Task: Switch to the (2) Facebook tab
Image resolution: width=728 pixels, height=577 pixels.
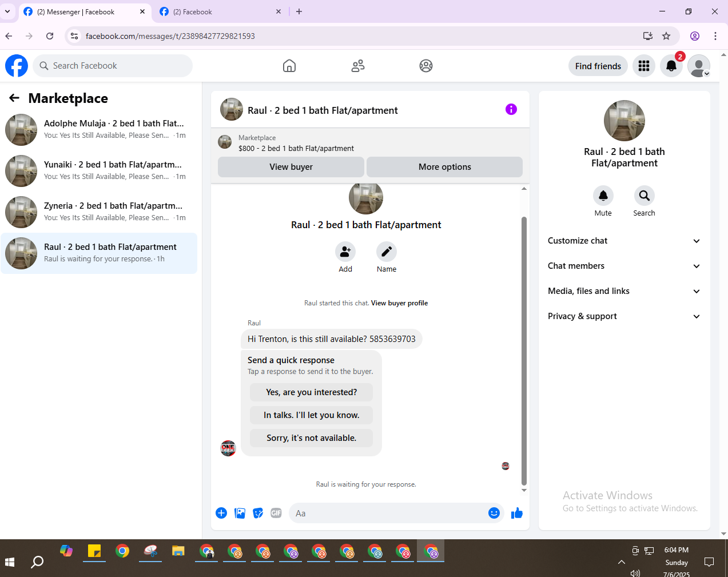Action: tap(220, 11)
